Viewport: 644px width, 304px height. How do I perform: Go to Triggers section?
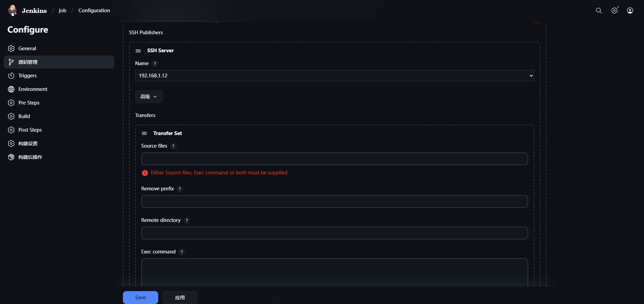[27, 76]
